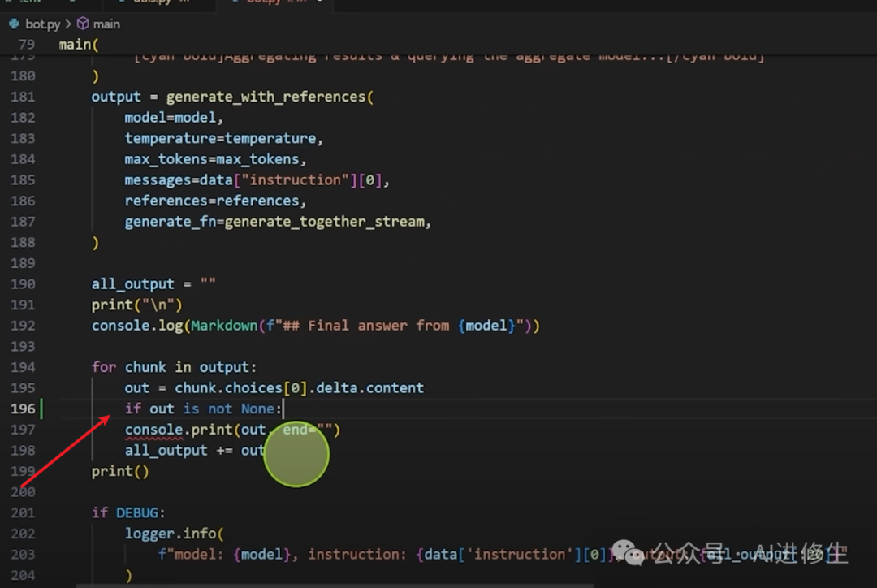Viewport: 877px width, 588px height.
Task: Click generate_together_stream on line 187
Action: [330, 222]
